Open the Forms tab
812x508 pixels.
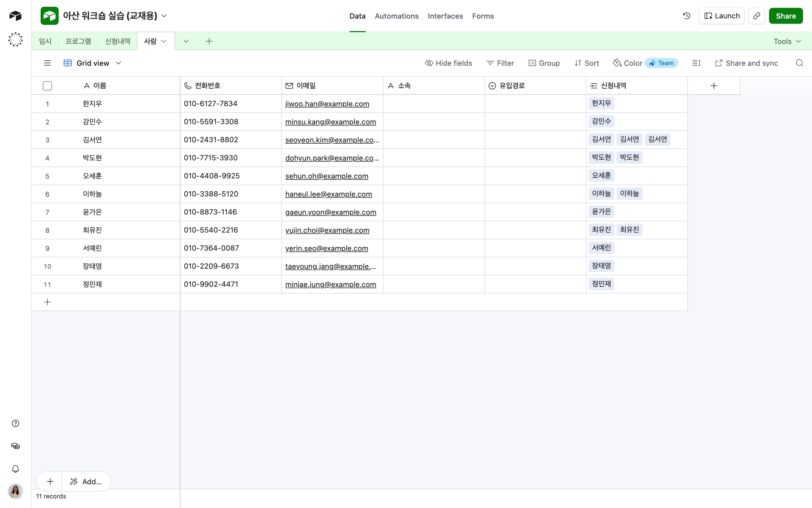(x=483, y=16)
